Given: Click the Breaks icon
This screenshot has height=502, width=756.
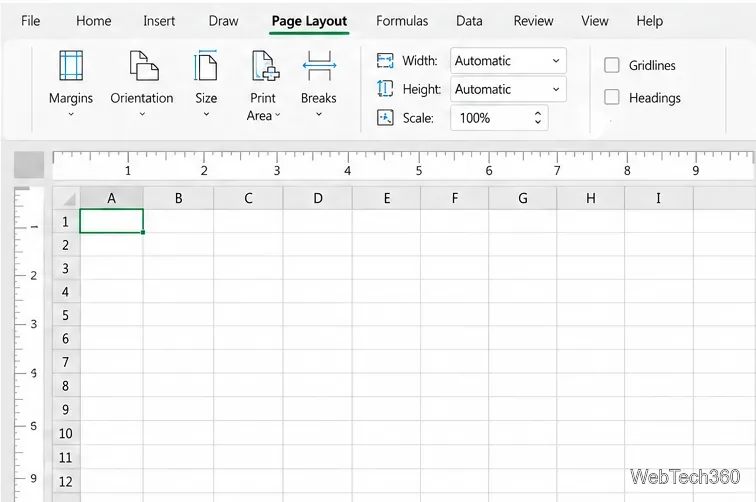Looking at the screenshot, I should pos(319,65).
